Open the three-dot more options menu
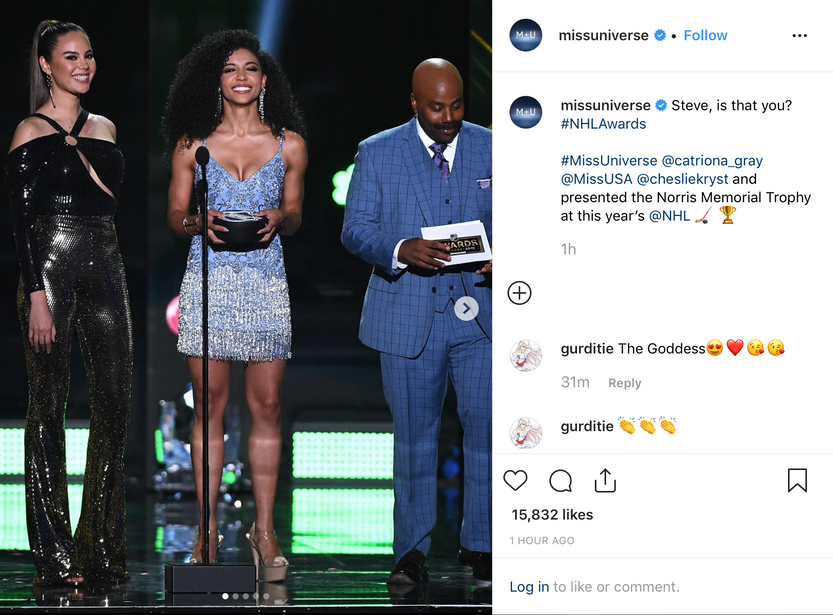Image resolution: width=833 pixels, height=615 pixels. click(800, 36)
